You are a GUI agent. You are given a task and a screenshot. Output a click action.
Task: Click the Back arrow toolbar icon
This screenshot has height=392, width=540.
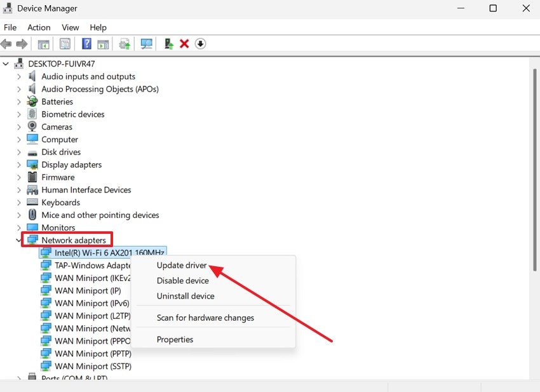pos(6,44)
